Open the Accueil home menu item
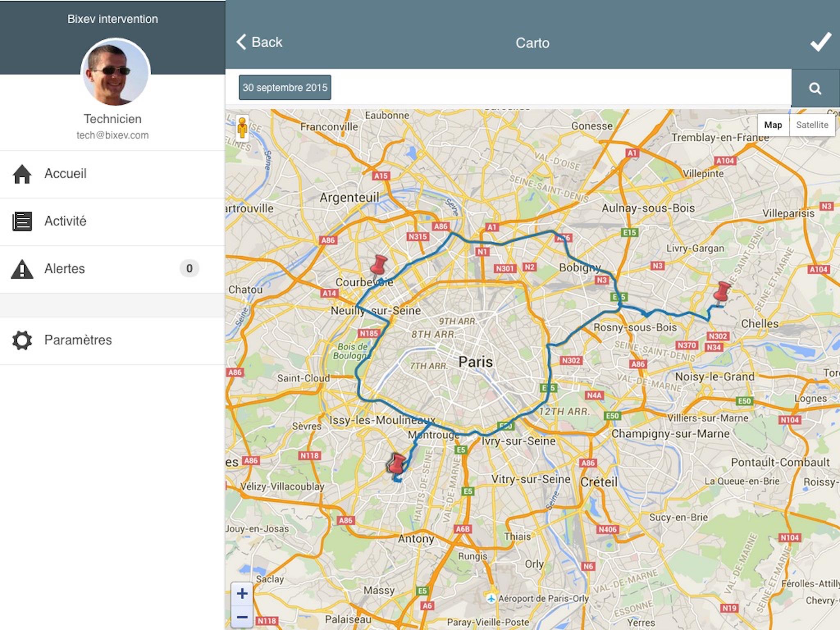This screenshot has width=840, height=630. point(112,174)
